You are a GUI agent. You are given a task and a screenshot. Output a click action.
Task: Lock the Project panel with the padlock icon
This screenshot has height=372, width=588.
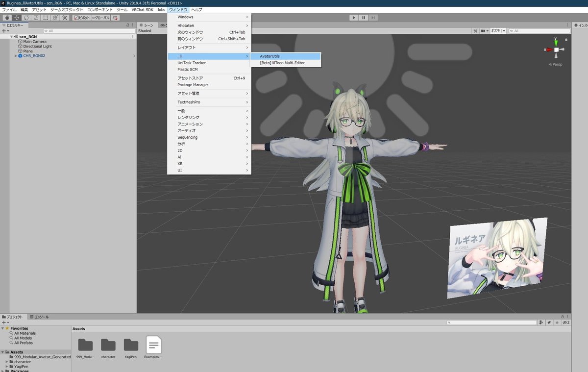click(x=563, y=317)
